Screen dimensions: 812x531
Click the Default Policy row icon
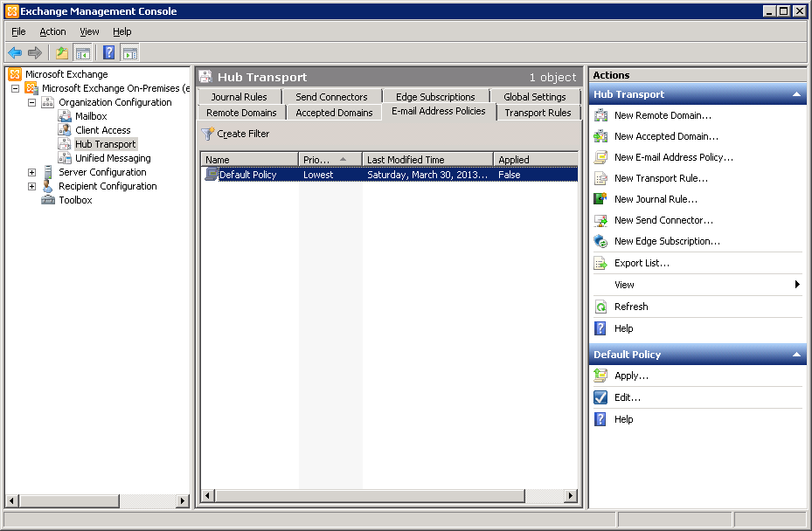(x=211, y=175)
